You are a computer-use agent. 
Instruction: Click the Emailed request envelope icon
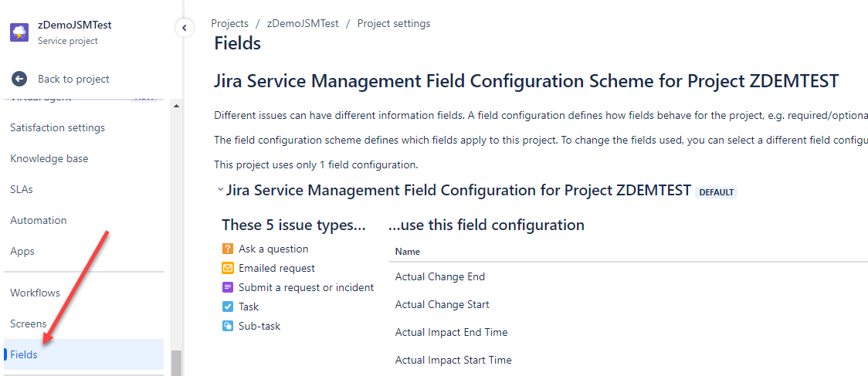(x=228, y=268)
